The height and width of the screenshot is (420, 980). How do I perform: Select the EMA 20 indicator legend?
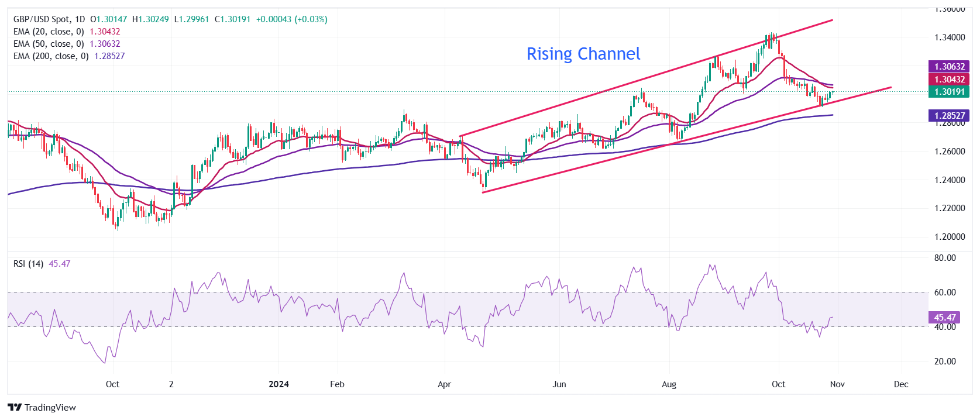pyautogui.click(x=49, y=32)
